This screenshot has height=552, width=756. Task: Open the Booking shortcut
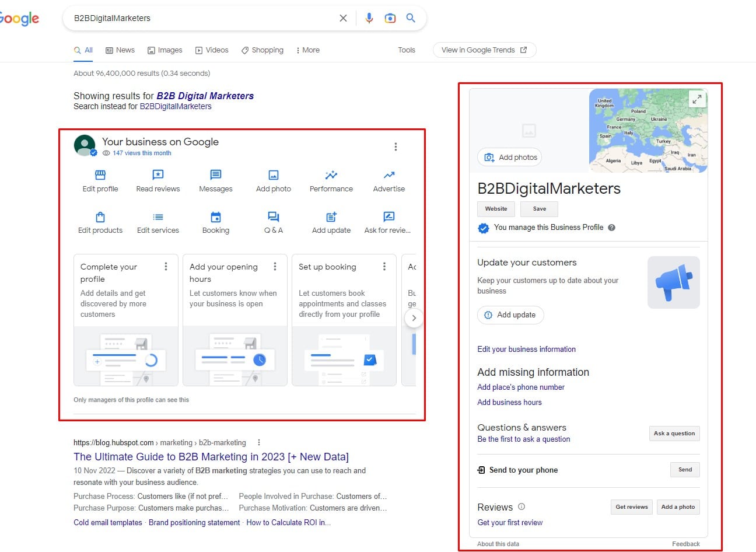[x=216, y=223]
